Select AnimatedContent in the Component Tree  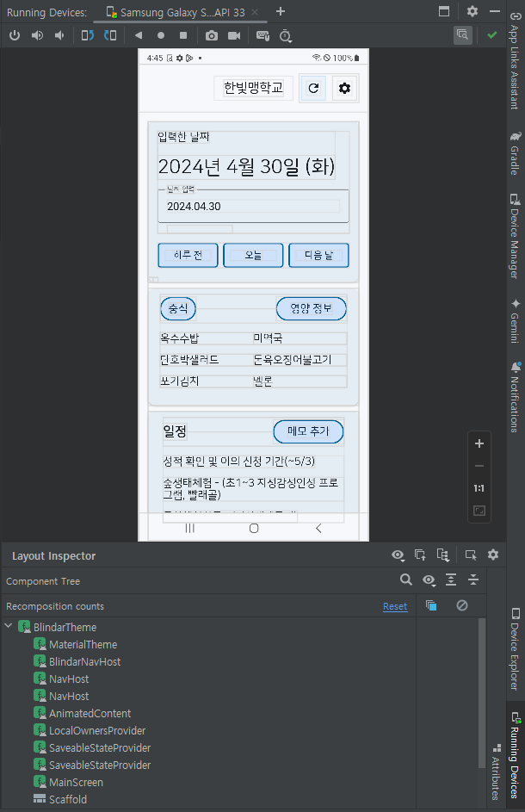(x=90, y=714)
